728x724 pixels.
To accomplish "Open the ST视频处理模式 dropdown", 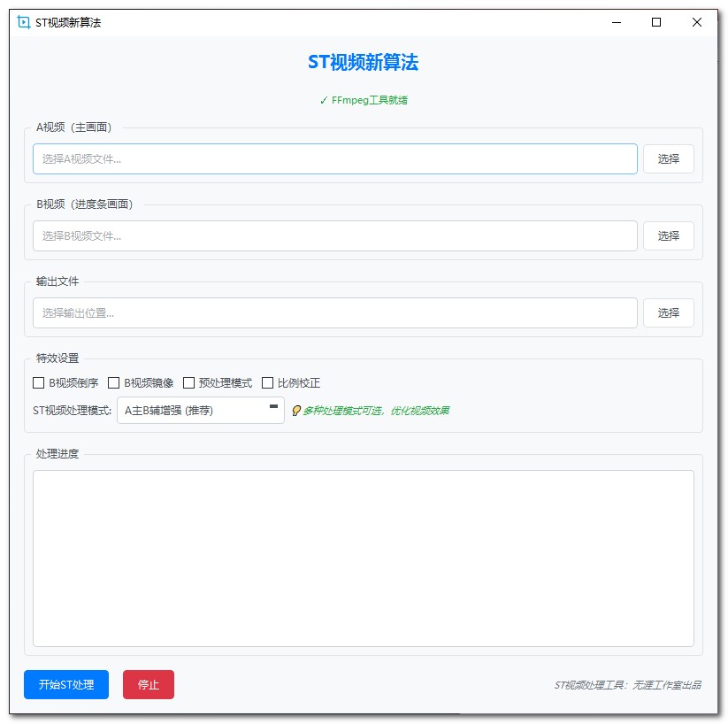I will [201, 411].
